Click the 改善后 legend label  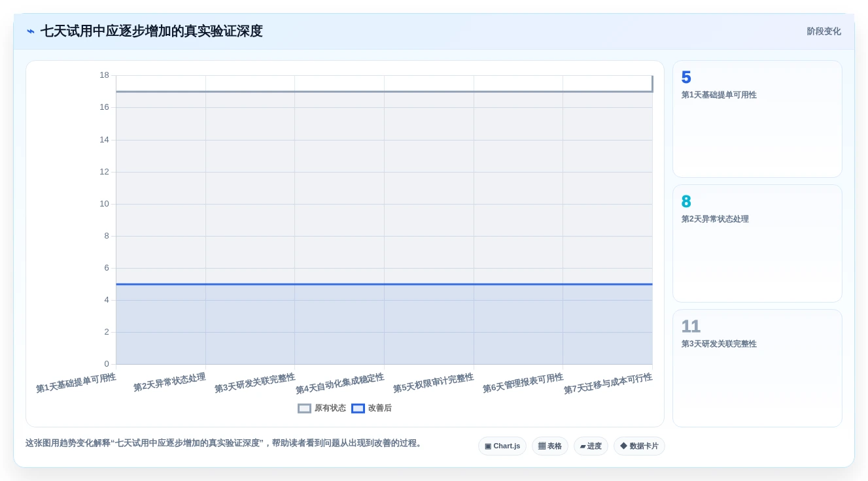(380, 408)
